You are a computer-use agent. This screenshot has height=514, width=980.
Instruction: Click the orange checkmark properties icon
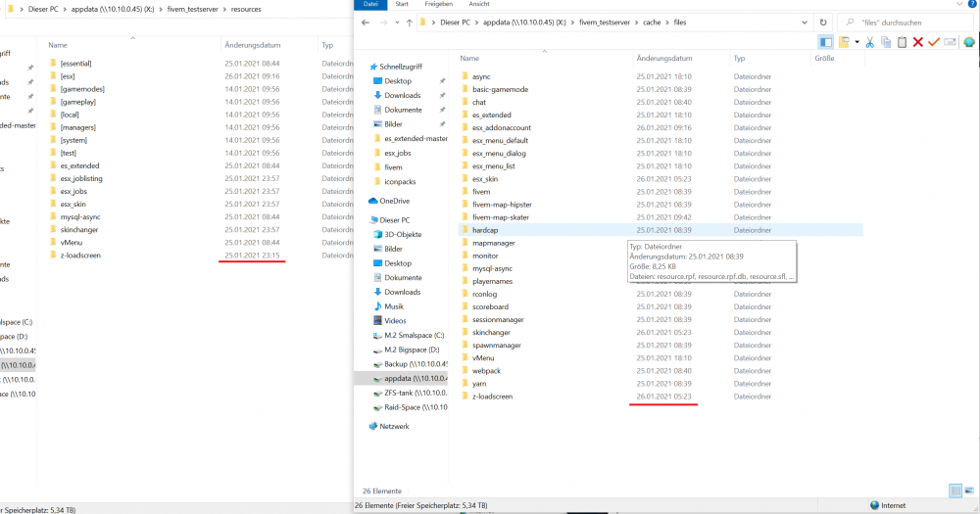coord(934,42)
